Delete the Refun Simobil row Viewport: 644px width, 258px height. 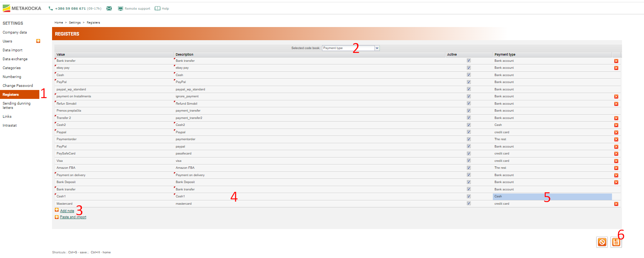[616, 104]
